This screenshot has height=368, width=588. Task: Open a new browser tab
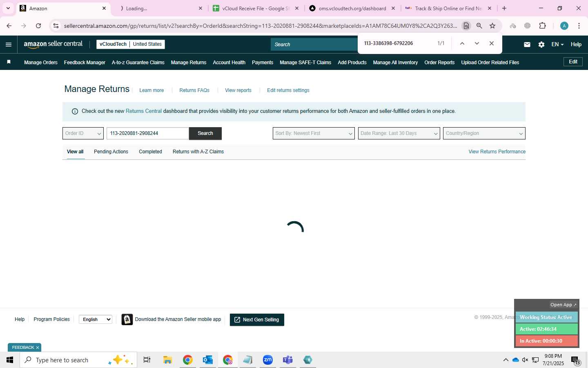(504, 8)
